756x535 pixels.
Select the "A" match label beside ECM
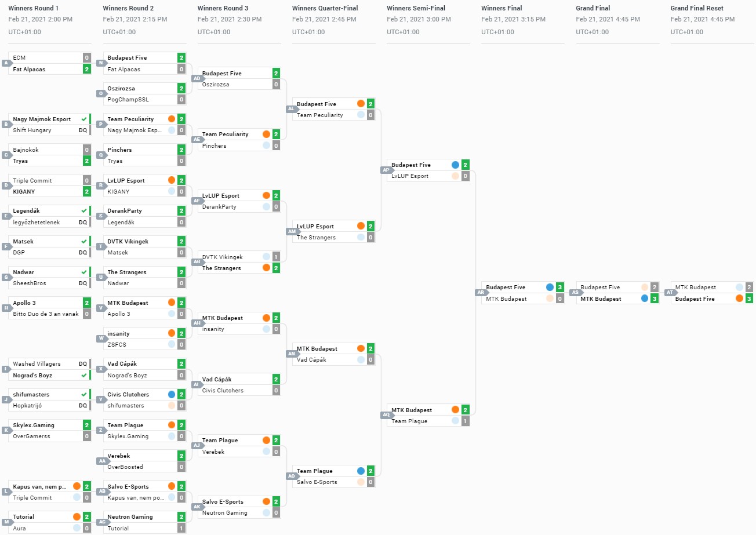click(x=7, y=63)
